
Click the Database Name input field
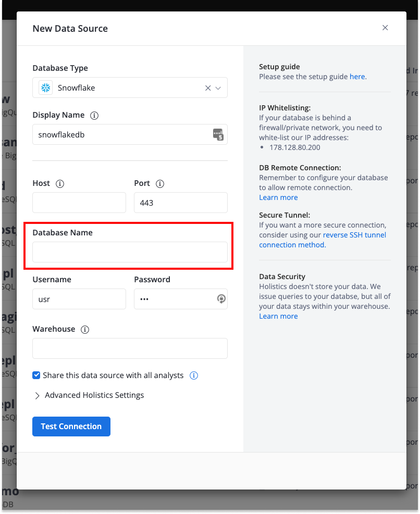[x=130, y=253]
